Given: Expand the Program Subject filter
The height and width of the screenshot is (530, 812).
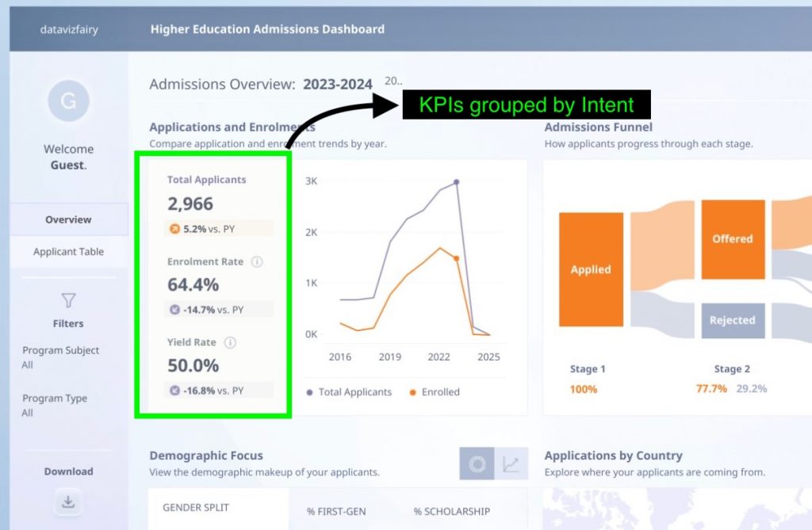Looking at the screenshot, I should tap(61, 357).
